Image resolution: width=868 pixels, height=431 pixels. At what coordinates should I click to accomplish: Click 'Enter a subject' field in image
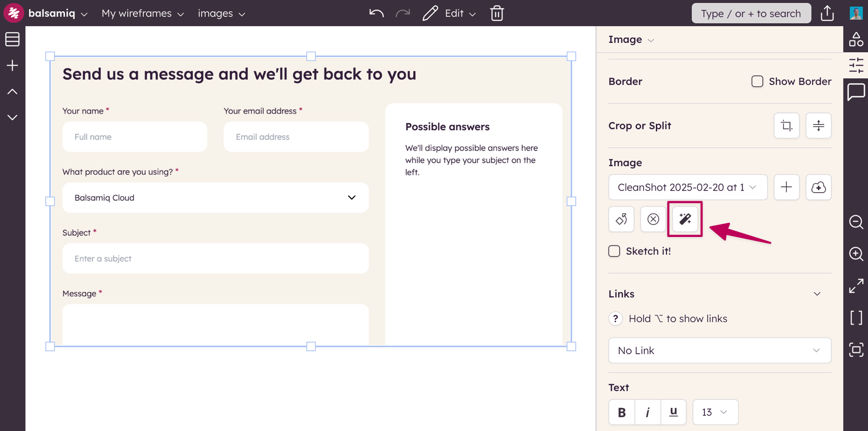[x=216, y=259]
